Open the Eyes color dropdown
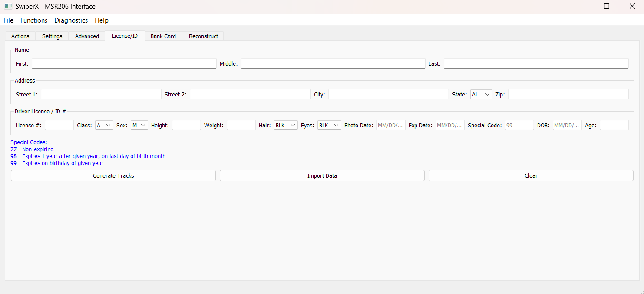This screenshot has width=644, height=294. click(329, 125)
